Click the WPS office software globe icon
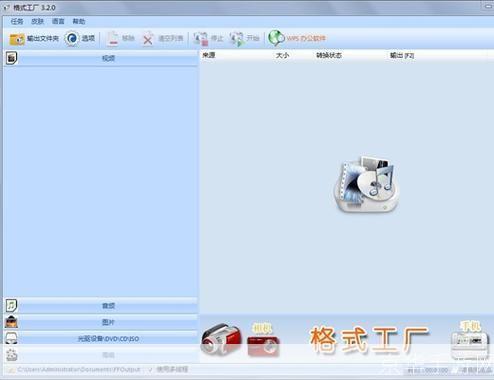This screenshot has height=380, width=494. coord(276,38)
